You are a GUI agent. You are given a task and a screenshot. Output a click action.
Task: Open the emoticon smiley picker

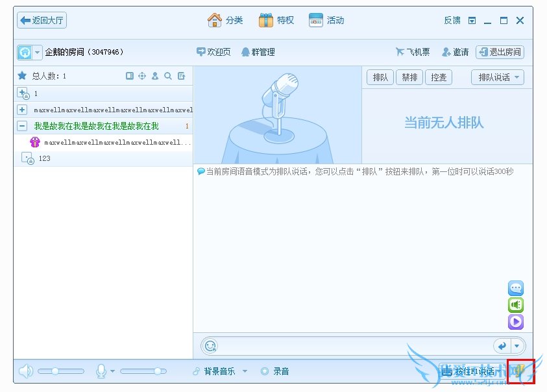(210, 346)
